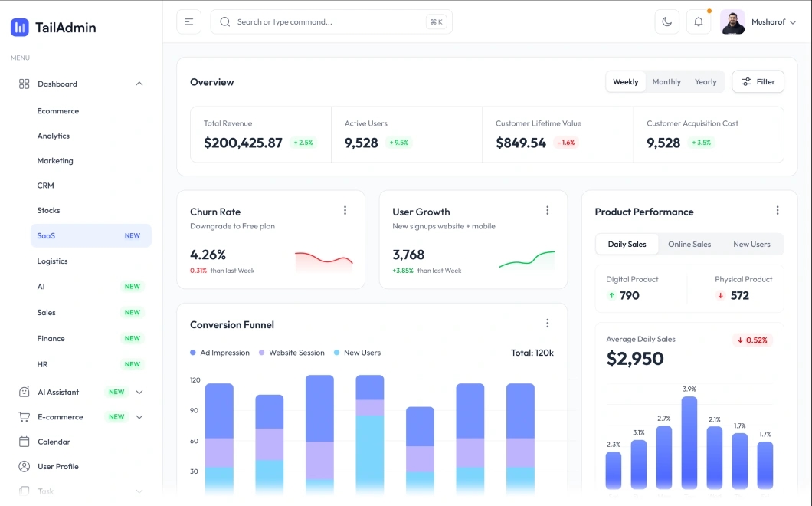This screenshot has height=506, width=812.
Task: Open Churn Rate card options menu
Action: pos(345,211)
